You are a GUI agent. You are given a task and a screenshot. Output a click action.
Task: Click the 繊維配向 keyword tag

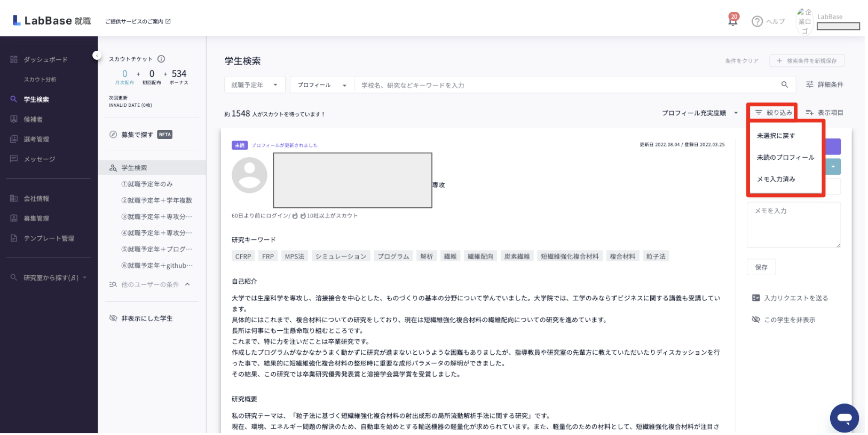coord(480,257)
